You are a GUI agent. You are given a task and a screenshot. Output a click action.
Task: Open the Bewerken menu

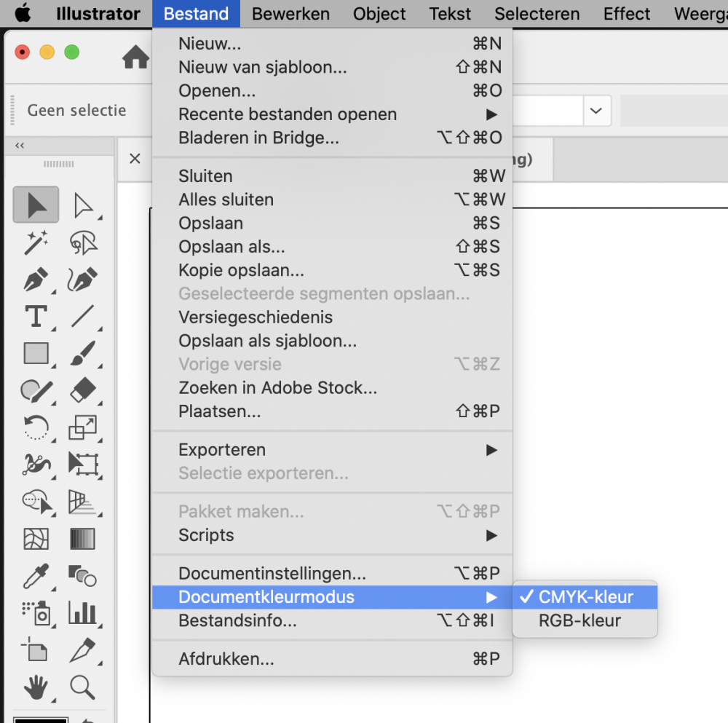pos(290,13)
